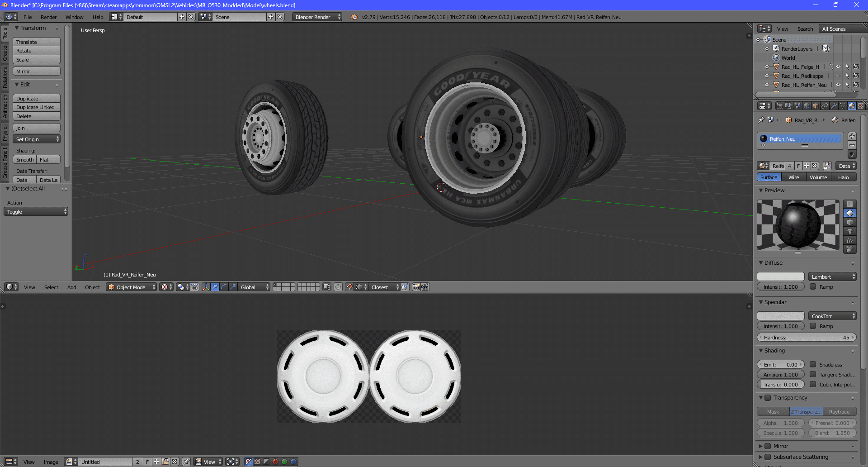Viewport: 868px width, 467px height.
Task: Enable the Transparency panel checkbox
Action: pyautogui.click(x=768, y=398)
